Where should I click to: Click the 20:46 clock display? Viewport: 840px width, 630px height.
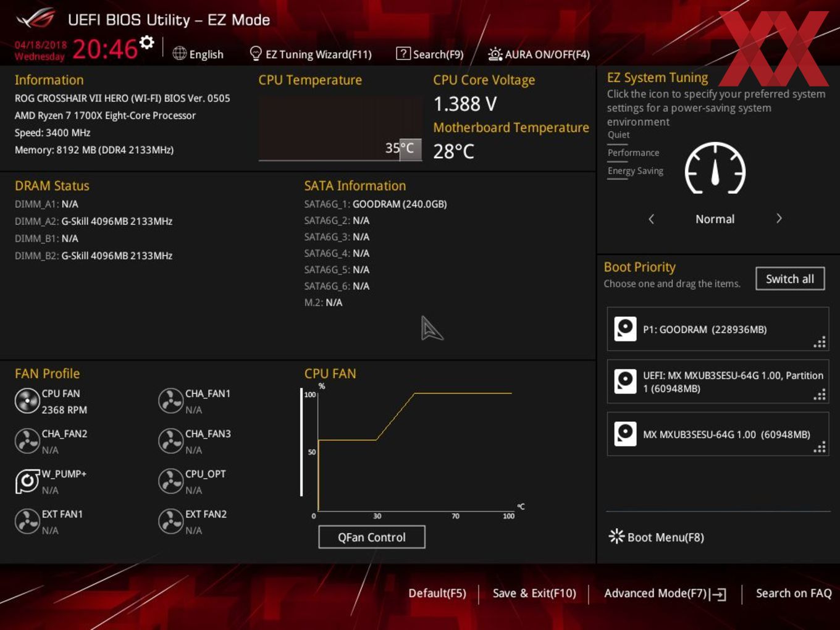pos(105,49)
